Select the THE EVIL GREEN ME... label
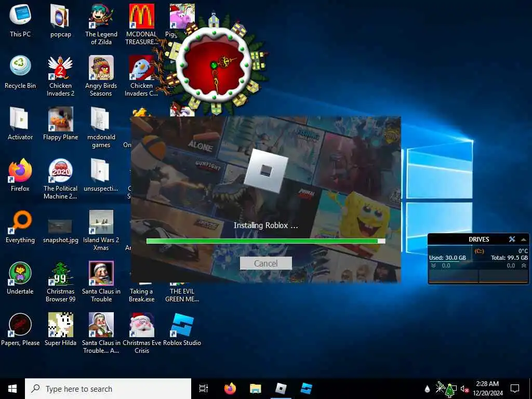 [x=182, y=295]
